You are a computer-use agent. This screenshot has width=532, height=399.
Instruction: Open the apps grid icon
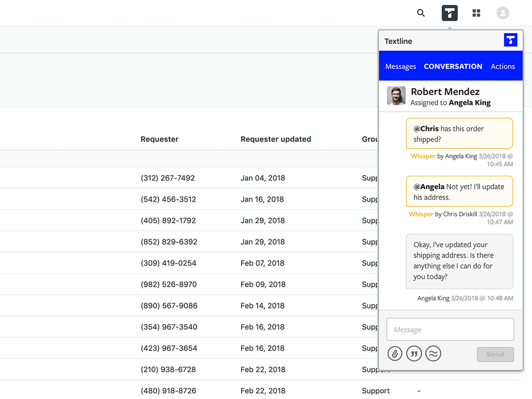click(x=476, y=13)
